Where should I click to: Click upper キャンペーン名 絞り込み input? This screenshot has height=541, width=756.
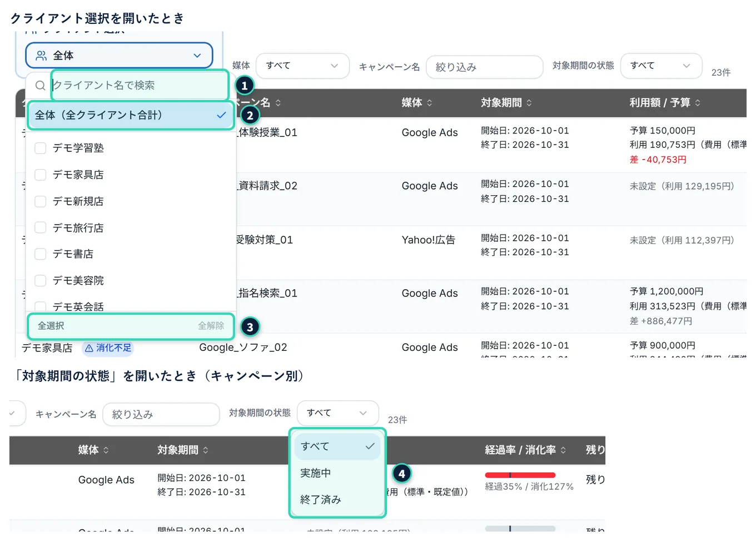484,67
